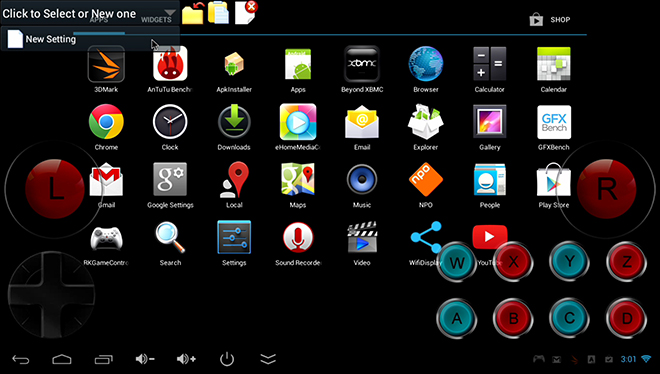Open Play Store
This screenshot has width=660, height=374.
coord(554,180)
